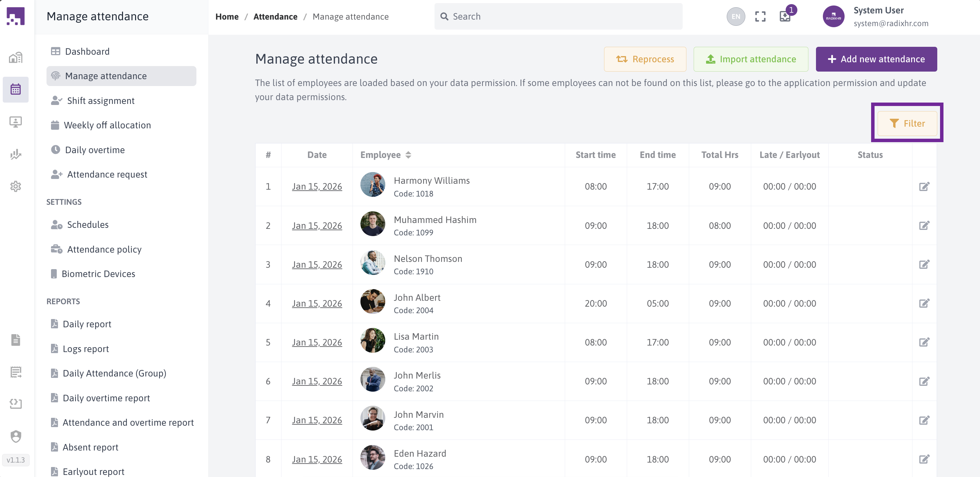Click Import attendance button
Screen dimensions: 980x477
coord(751,59)
